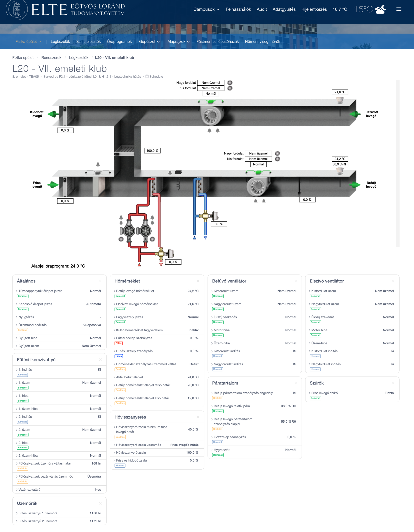Open the Campusok dropdown
Viewport: 414px width, 532px height.
pyautogui.click(x=206, y=9)
